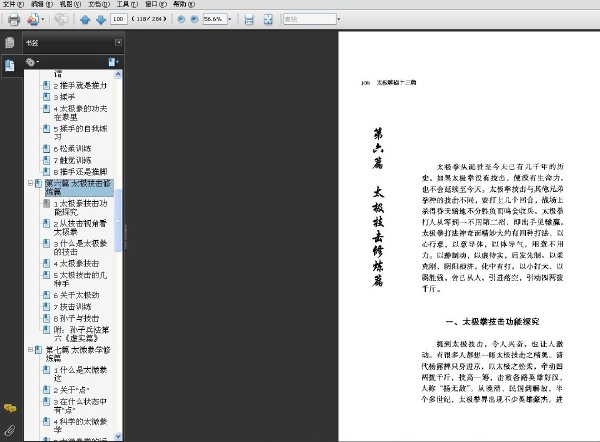Click the fit one full page icon
Screen dimensions: 600x442
click(x=268, y=19)
